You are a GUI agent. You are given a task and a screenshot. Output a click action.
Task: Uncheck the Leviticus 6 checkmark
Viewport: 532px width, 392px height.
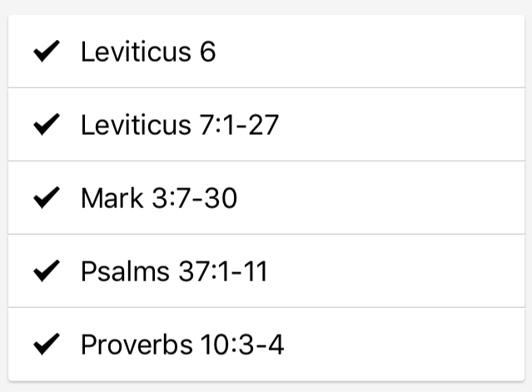(47, 52)
